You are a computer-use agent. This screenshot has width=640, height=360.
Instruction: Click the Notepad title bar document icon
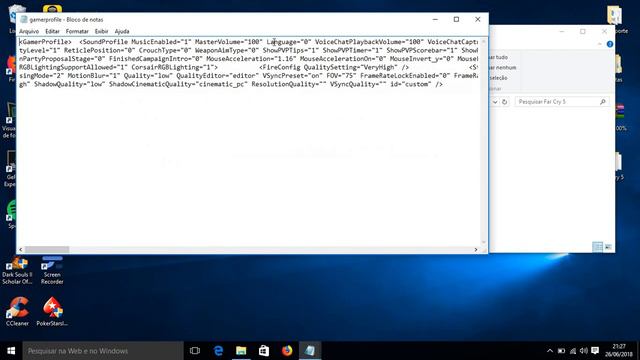click(24, 19)
